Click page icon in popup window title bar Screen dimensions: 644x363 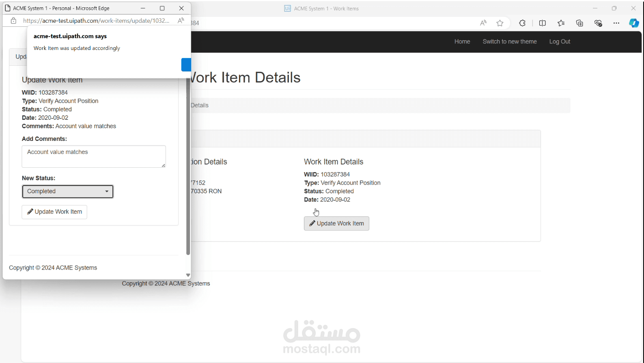pyautogui.click(x=7, y=8)
